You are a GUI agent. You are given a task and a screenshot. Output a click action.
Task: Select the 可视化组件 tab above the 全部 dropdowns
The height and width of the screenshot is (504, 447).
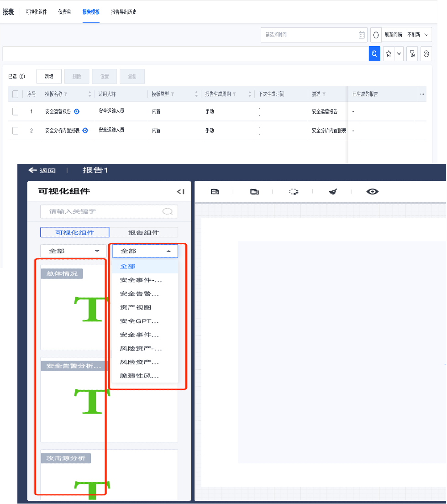pos(75,232)
